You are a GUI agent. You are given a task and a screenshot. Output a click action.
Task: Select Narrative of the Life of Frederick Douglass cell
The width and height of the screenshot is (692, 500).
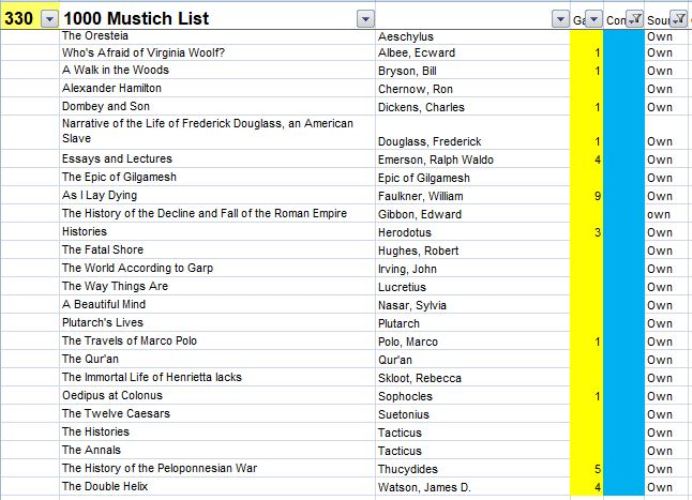pyautogui.click(x=217, y=132)
